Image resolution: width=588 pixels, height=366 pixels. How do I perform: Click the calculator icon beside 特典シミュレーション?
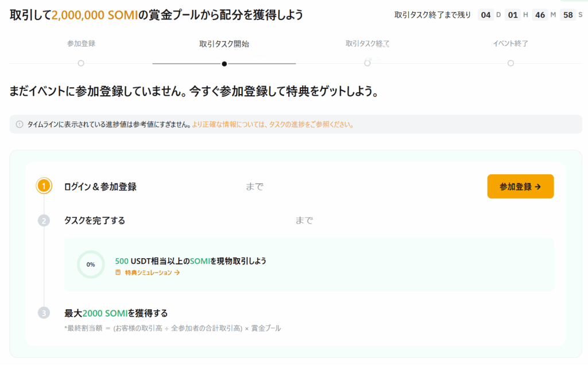pos(118,272)
